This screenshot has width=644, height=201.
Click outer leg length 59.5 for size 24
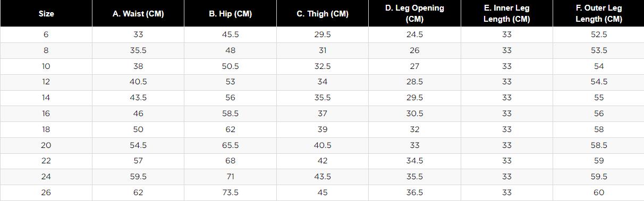click(x=599, y=177)
